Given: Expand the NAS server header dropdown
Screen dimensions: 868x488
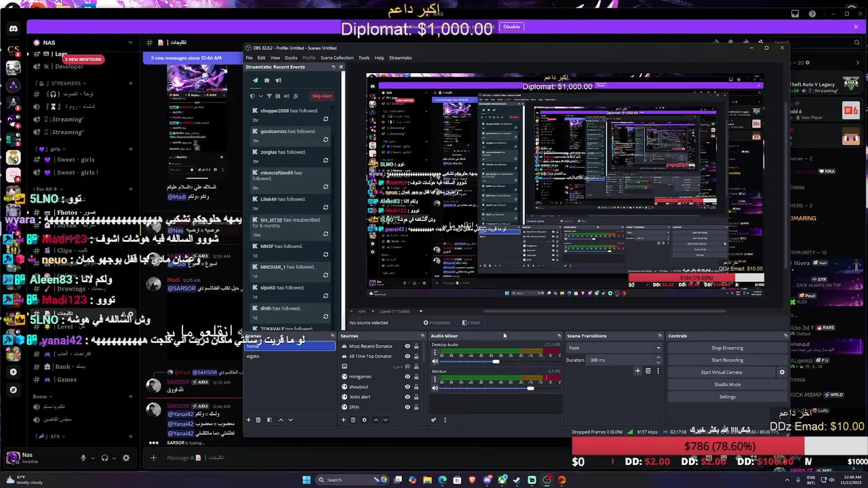Looking at the screenshot, I should pyautogui.click(x=130, y=43).
